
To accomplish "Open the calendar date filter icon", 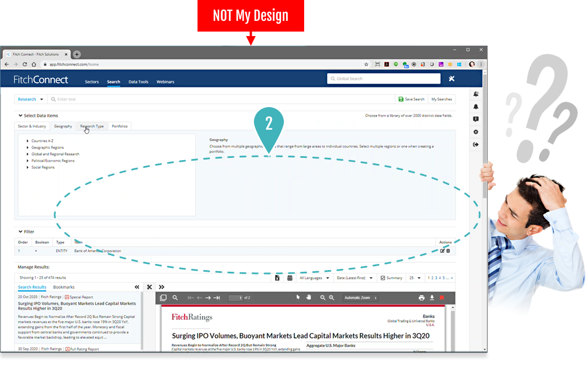I will (290, 278).
